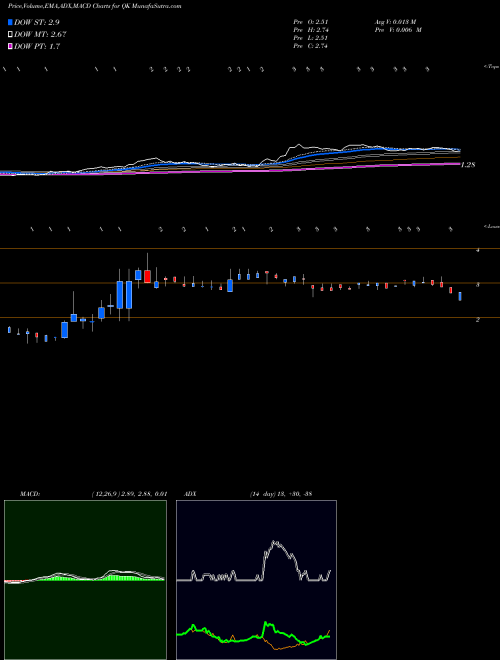500x660 pixels.
Task: Click the '<Lows' marker row label
Action: click(491, 226)
